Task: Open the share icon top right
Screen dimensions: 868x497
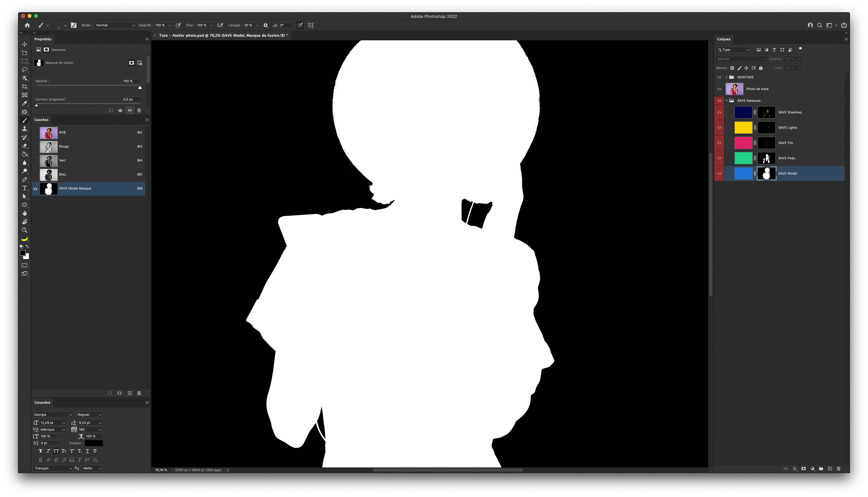Action: (x=844, y=25)
